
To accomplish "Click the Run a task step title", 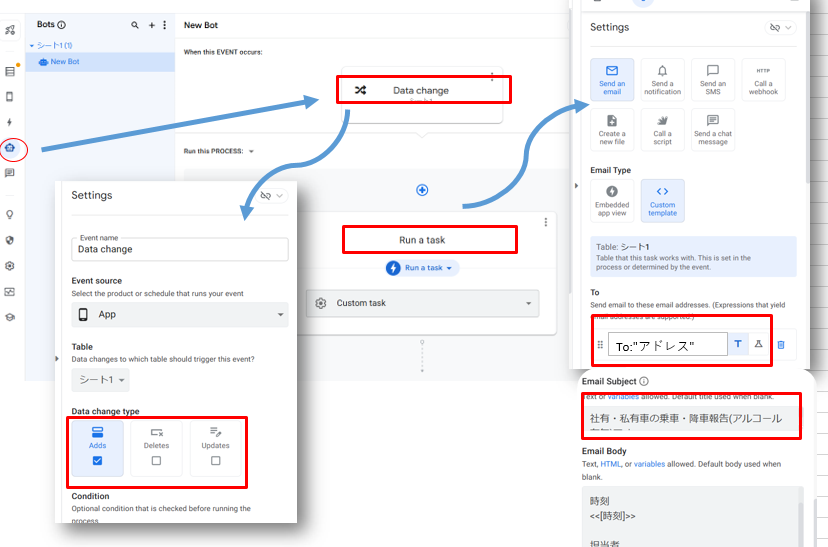I will coord(422,240).
